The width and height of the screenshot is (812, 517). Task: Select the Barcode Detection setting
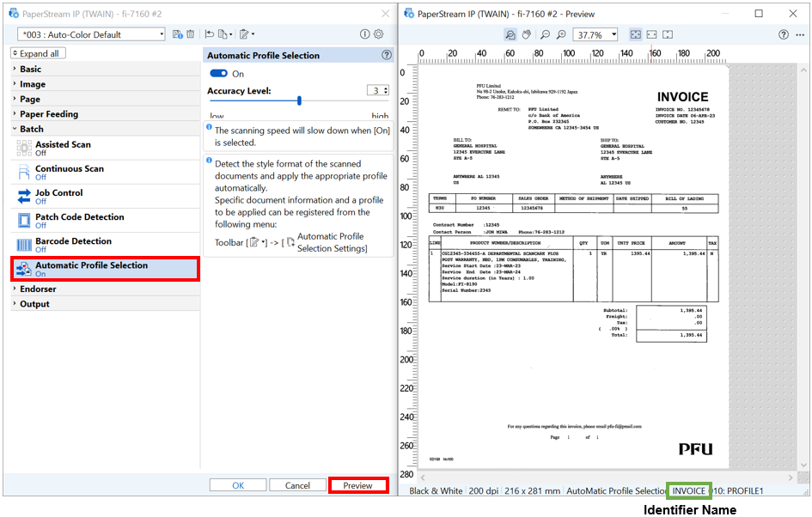point(105,245)
